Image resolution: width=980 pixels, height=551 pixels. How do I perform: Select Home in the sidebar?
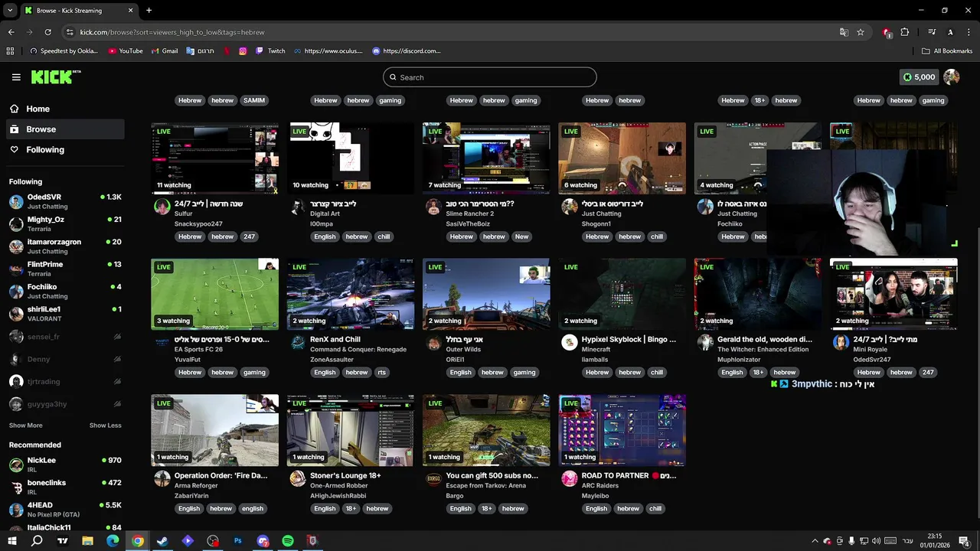64,109
